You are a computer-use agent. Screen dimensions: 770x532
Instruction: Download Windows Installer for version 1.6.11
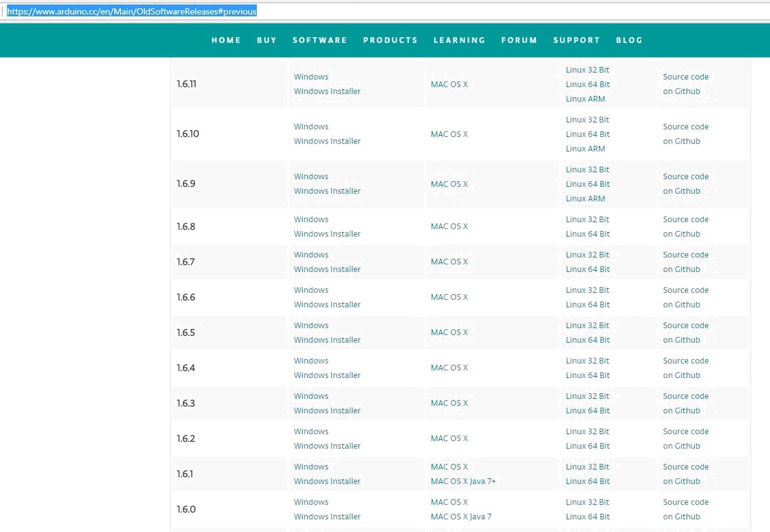pos(327,91)
